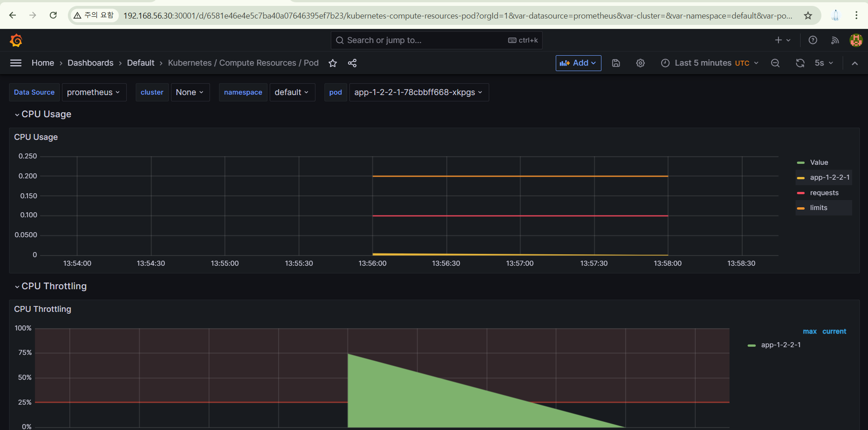Reload the page in browser
The image size is (868, 430).
(x=53, y=15)
